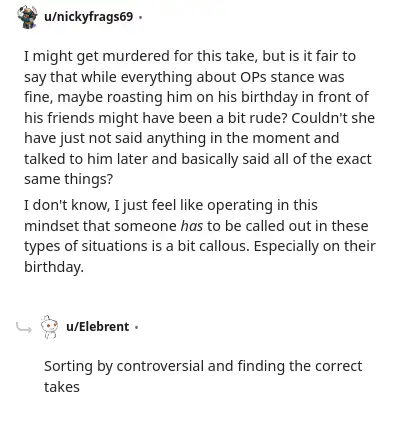The width and height of the screenshot is (400, 422).
Task: Select the line starting "I don't know"
Action: pyautogui.click(x=171, y=205)
